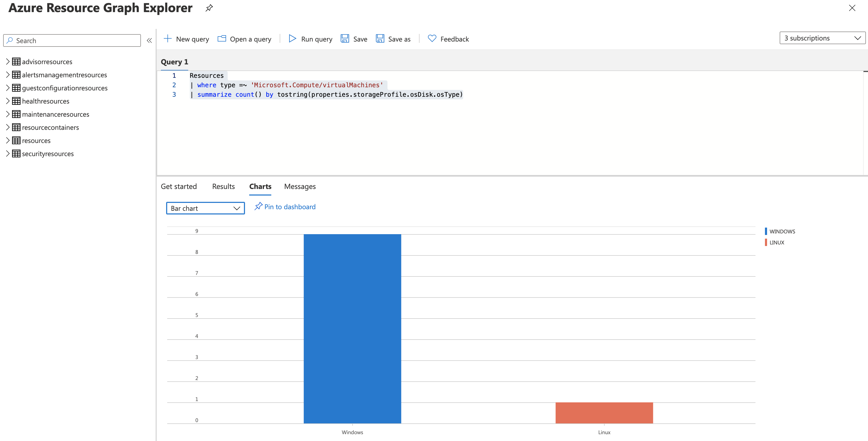Switch to the Get started tab

[178, 186]
